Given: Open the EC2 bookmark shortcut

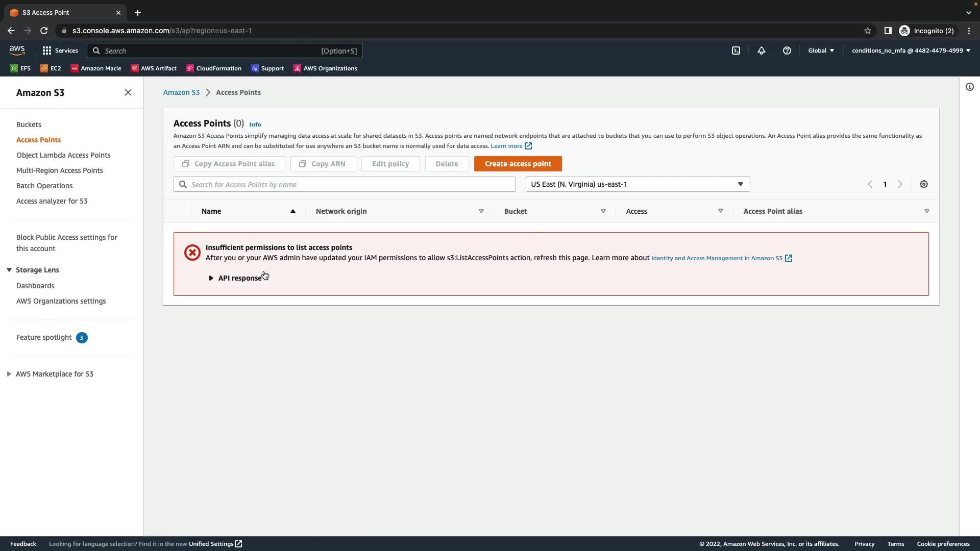Looking at the screenshot, I should [x=51, y=68].
